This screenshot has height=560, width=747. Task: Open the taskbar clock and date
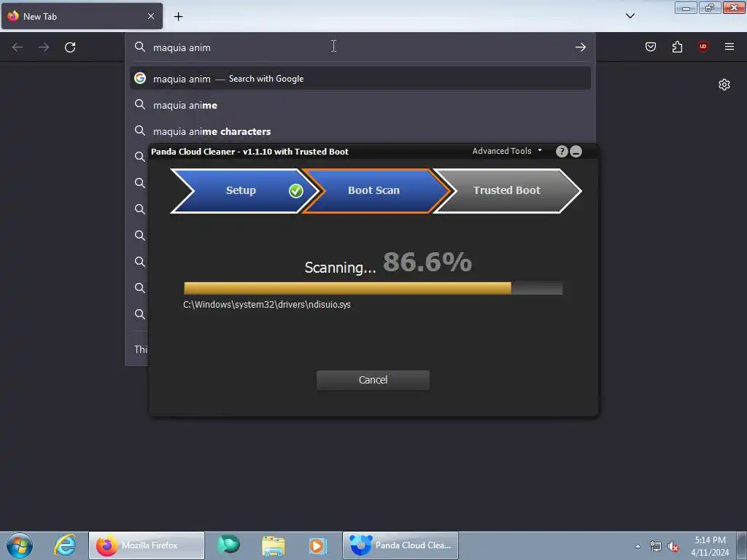710,546
